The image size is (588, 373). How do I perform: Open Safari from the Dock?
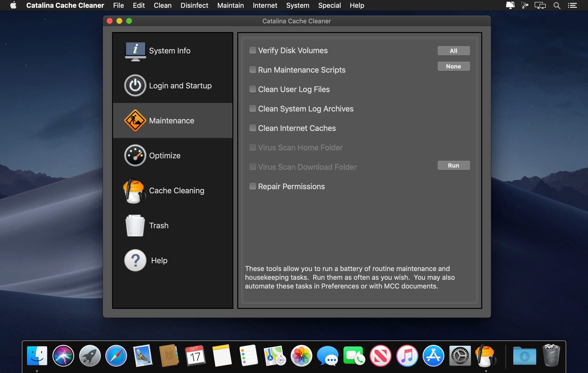[x=116, y=356]
